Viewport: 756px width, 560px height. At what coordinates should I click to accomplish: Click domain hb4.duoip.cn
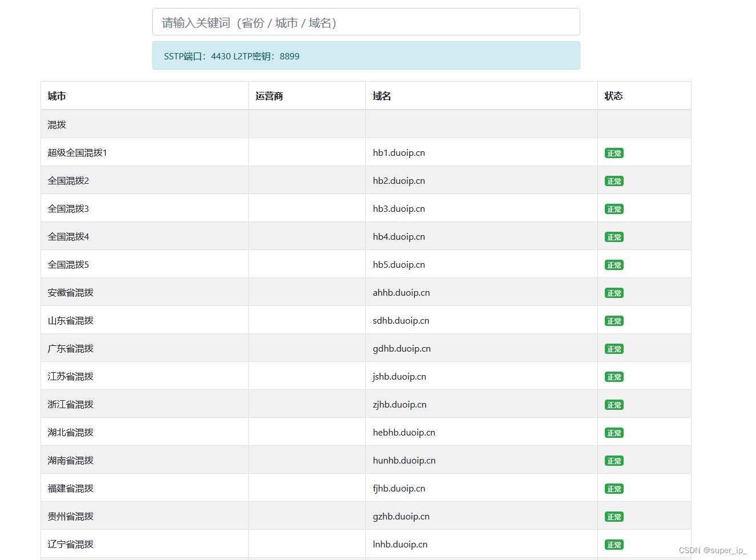[x=399, y=236]
